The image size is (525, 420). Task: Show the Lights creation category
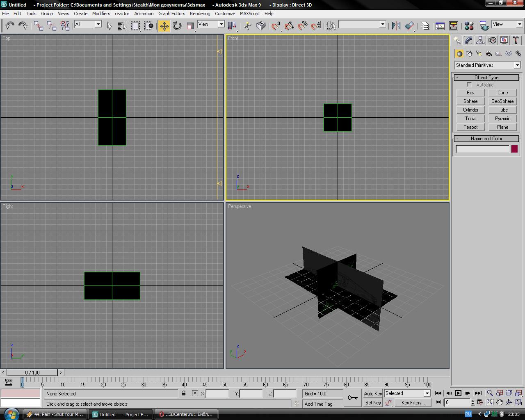click(479, 54)
